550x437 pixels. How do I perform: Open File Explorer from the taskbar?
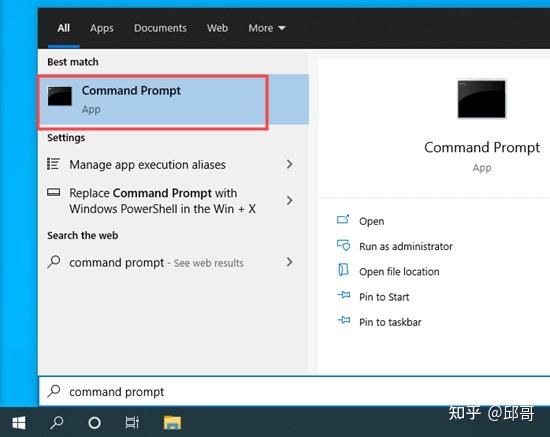[x=172, y=423]
